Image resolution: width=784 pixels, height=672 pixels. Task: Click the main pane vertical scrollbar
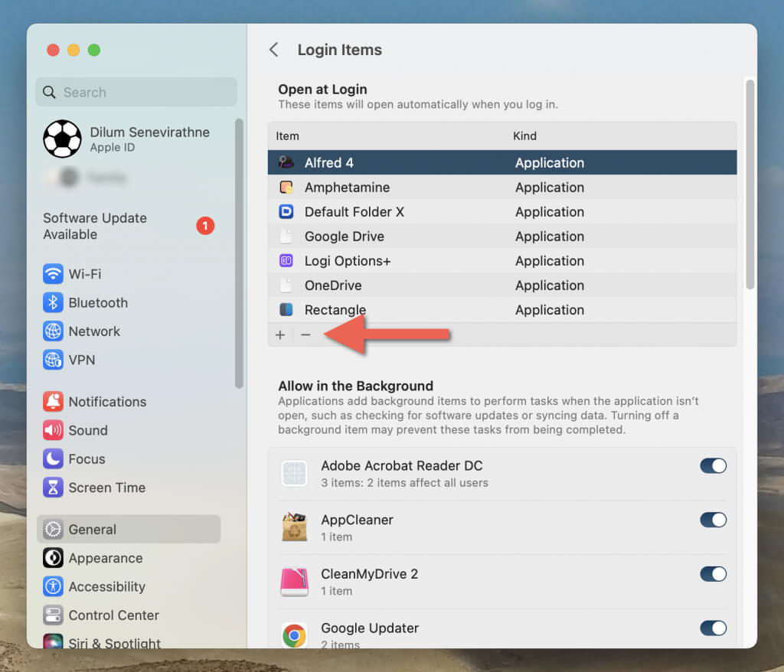pos(750,184)
